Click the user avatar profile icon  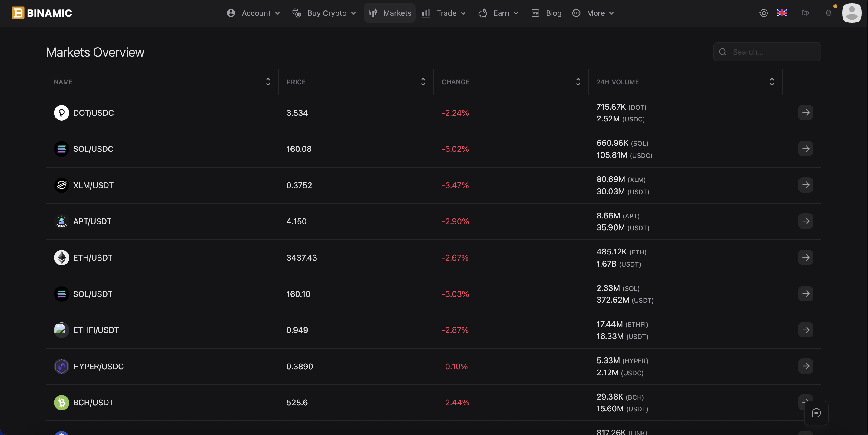tap(851, 13)
